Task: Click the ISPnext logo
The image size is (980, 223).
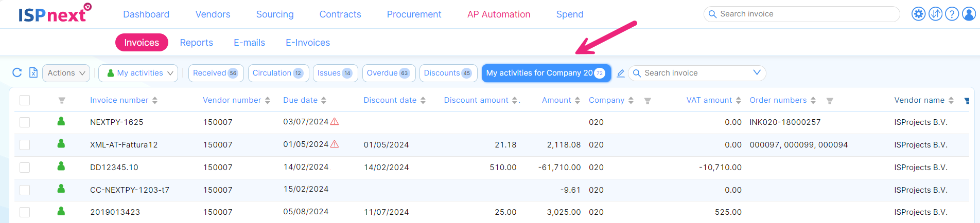Action: tap(55, 13)
